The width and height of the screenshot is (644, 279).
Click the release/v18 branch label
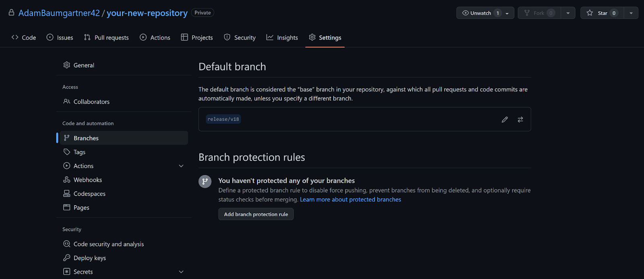[223, 119]
